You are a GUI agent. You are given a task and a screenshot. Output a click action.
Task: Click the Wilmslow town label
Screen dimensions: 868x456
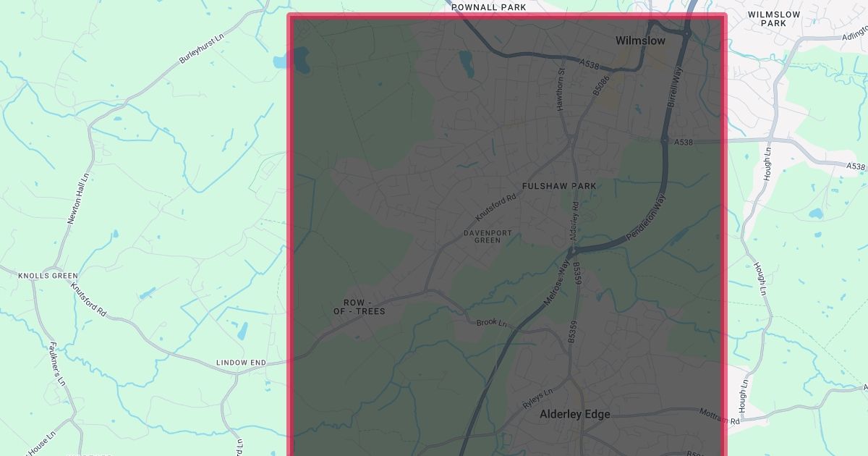(x=640, y=41)
